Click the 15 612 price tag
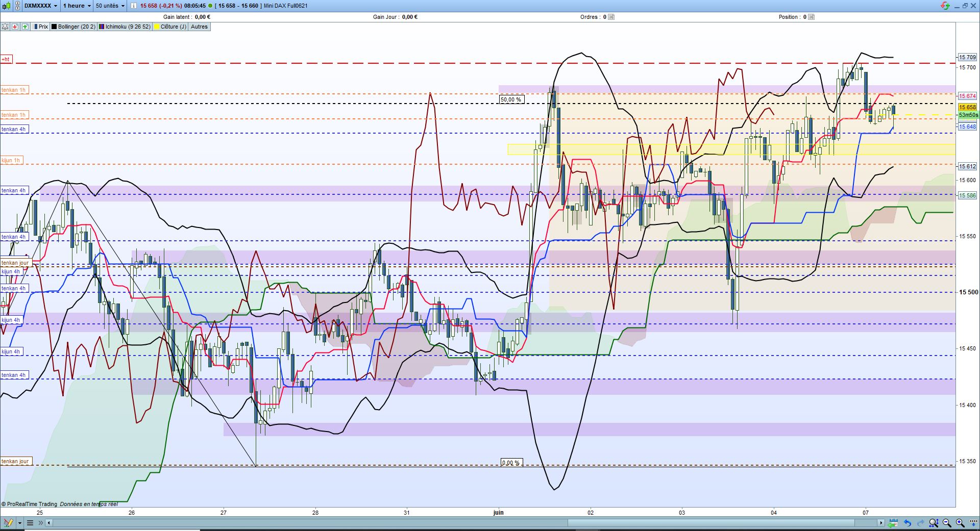This screenshot has height=531, width=980. [x=967, y=166]
